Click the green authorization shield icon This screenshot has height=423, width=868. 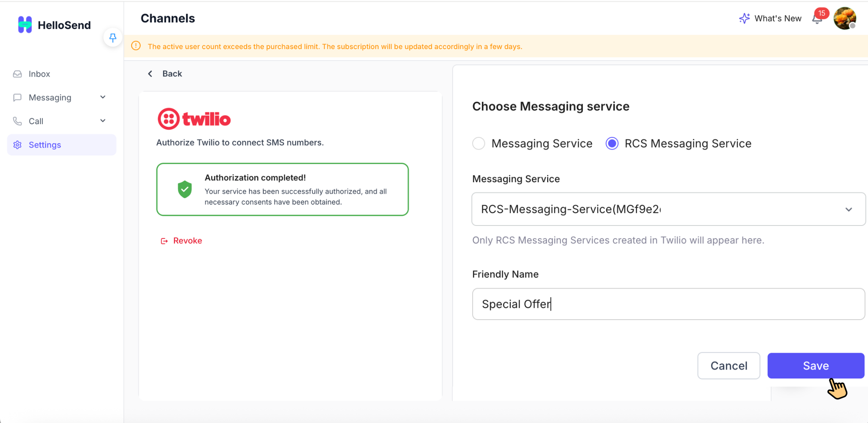tap(185, 189)
